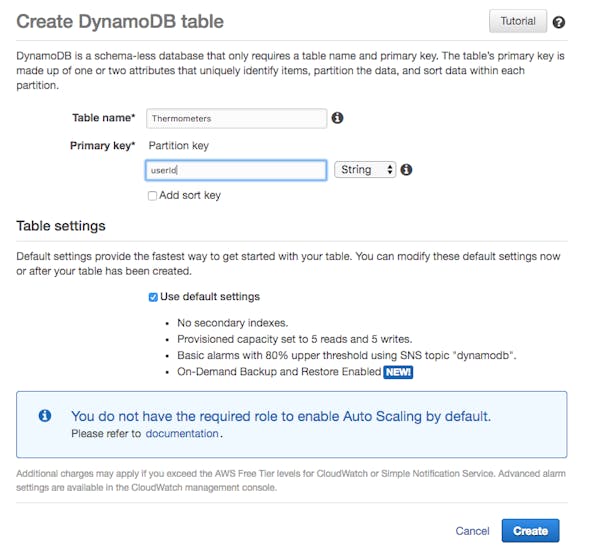Click the Create DynamoDB table title

(120, 21)
